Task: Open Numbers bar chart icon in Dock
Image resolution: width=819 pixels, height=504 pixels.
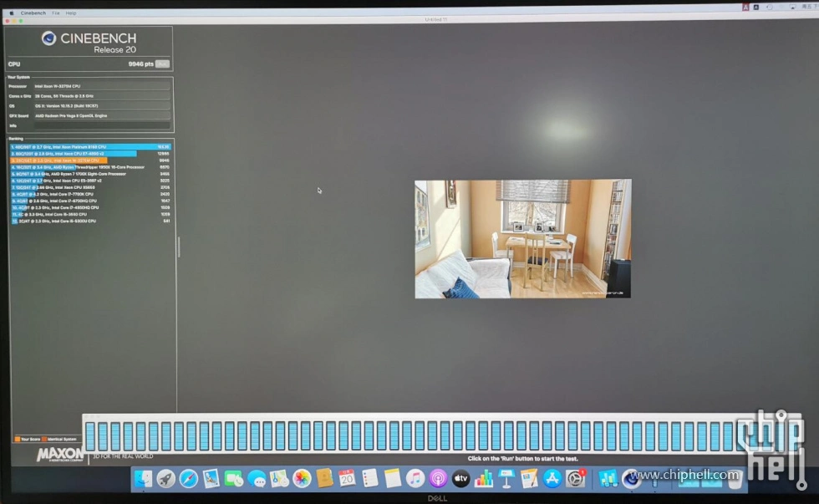Action: tap(484, 478)
